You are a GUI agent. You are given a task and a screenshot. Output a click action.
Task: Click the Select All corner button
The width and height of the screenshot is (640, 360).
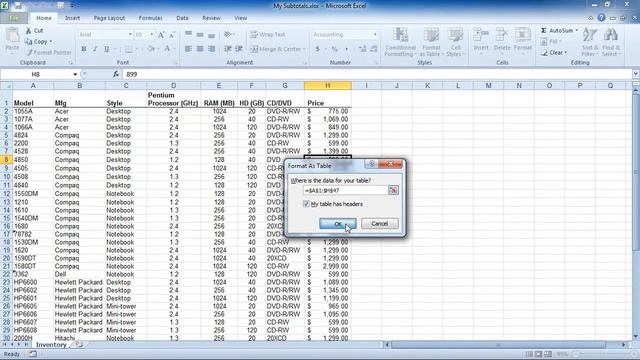point(6,86)
